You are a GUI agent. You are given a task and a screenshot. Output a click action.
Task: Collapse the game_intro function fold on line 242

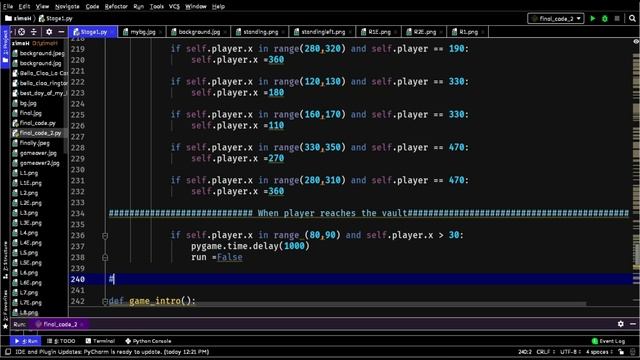coord(105,301)
